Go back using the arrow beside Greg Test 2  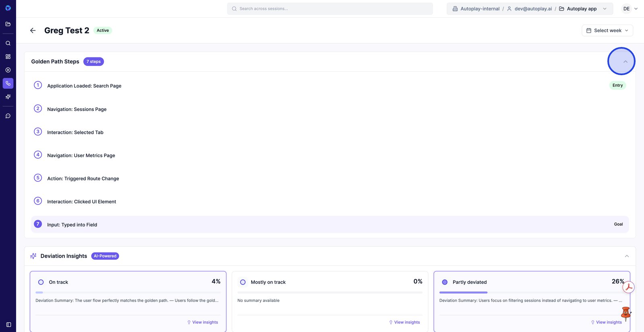pos(33,31)
